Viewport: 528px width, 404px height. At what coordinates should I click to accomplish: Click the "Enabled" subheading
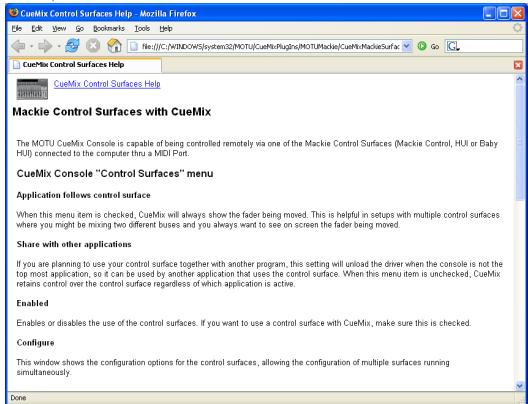tap(32, 303)
